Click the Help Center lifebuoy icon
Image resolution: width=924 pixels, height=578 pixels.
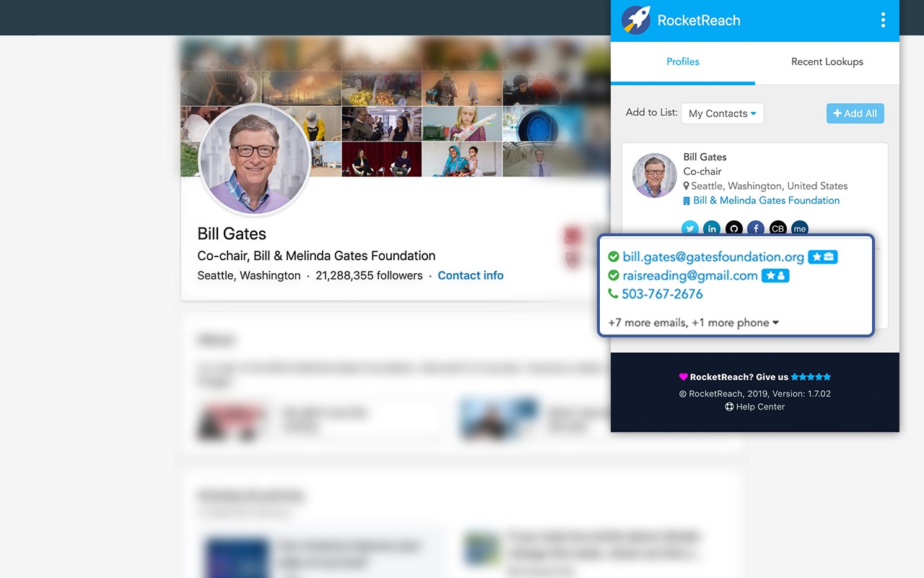pos(729,407)
